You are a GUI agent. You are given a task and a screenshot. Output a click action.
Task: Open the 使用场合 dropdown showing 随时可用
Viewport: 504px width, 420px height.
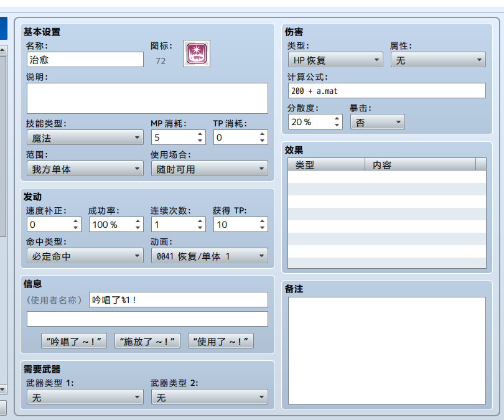[x=210, y=169]
